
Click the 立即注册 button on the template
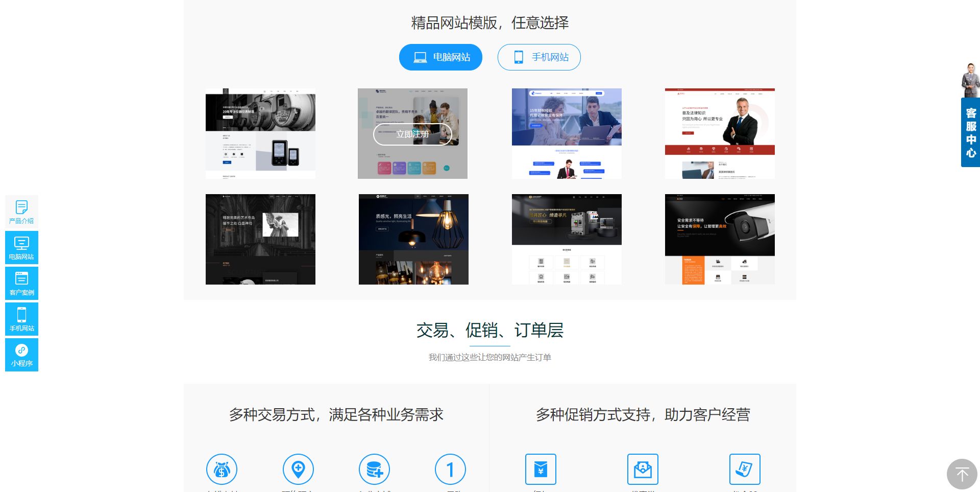(412, 134)
